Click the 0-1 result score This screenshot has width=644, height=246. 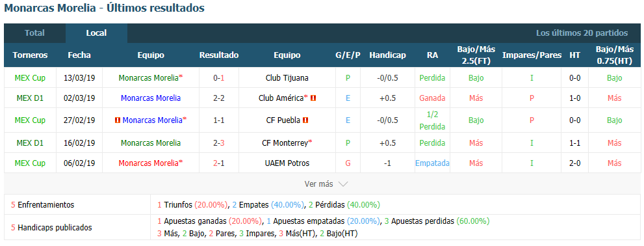click(219, 77)
